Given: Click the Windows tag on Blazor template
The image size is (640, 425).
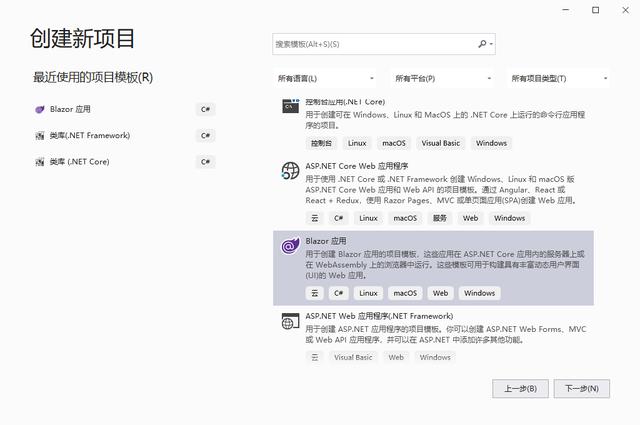Looking at the screenshot, I should [479, 294].
